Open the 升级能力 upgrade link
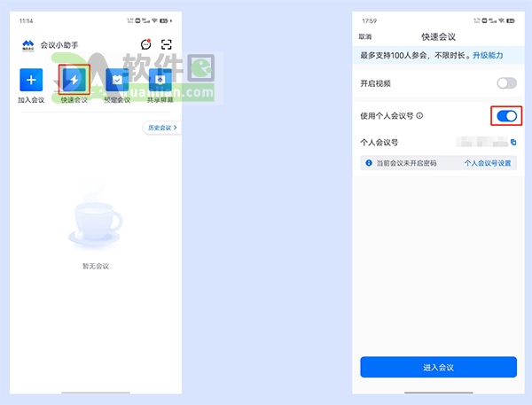Image resolution: width=532 pixels, height=405 pixels. pyautogui.click(x=488, y=55)
